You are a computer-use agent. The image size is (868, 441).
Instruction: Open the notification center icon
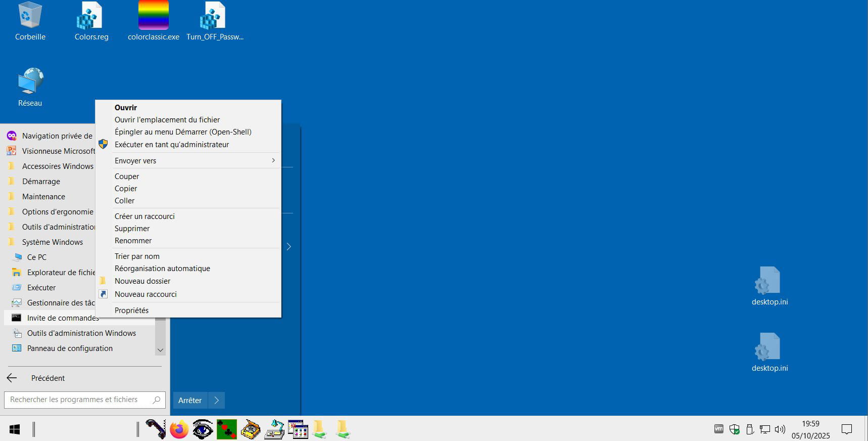click(x=846, y=429)
